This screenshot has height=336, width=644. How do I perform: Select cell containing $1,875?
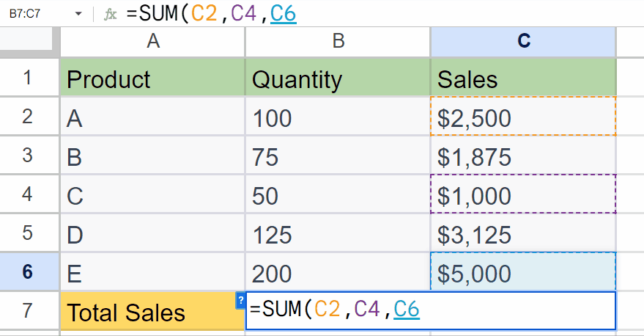click(x=524, y=155)
